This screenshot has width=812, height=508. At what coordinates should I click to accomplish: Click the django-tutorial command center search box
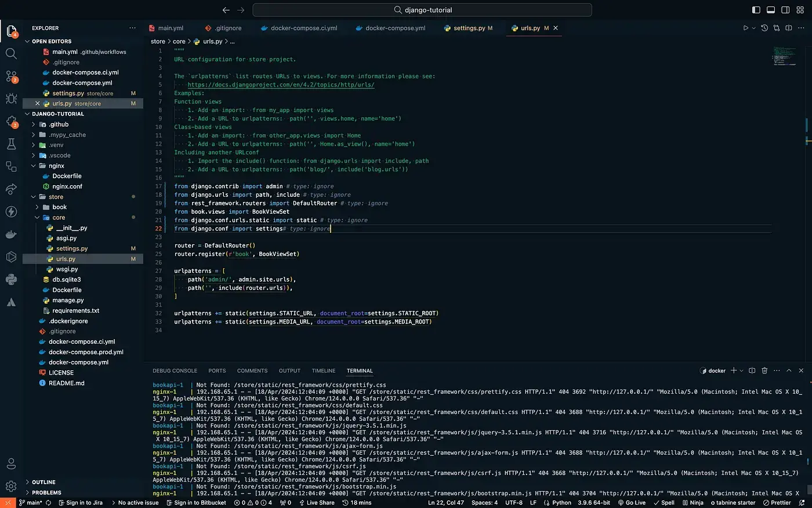(x=422, y=10)
